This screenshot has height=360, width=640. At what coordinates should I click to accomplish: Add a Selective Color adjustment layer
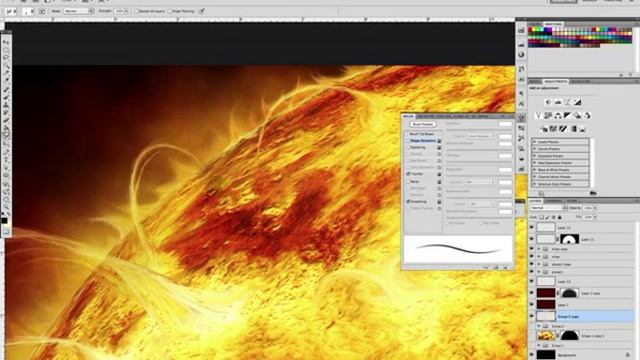pyautogui.click(x=583, y=129)
